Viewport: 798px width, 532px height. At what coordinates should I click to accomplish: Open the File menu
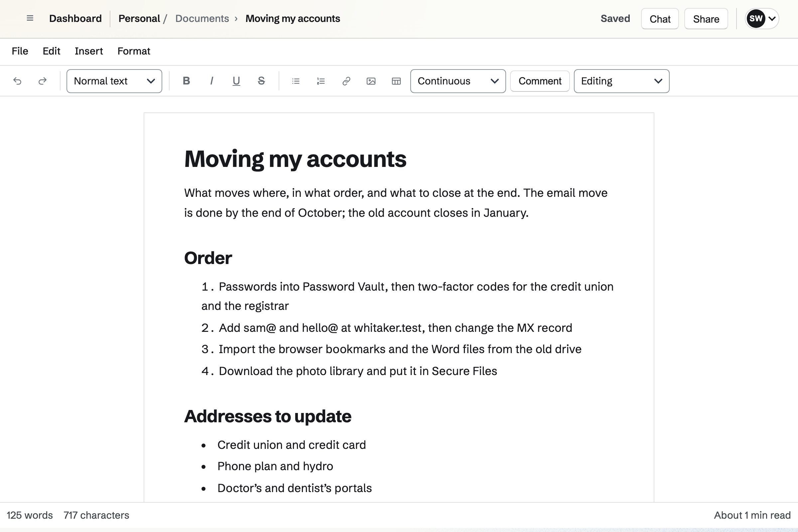tap(20, 51)
